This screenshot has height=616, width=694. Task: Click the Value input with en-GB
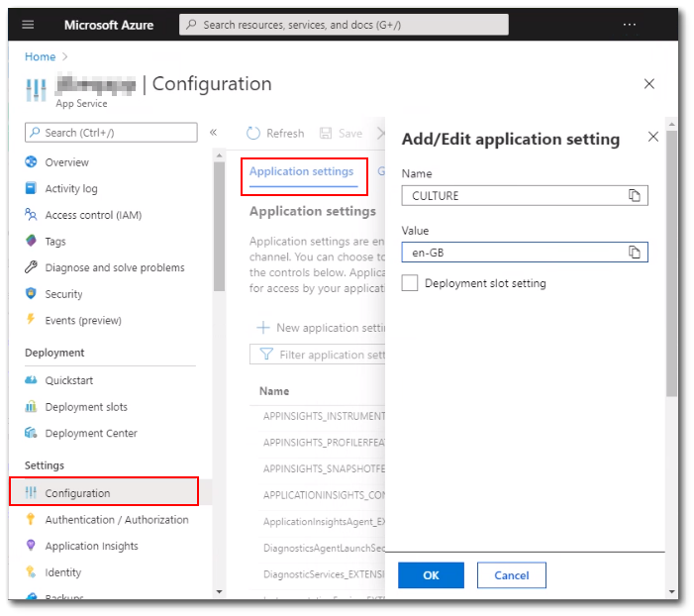[x=525, y=252]
